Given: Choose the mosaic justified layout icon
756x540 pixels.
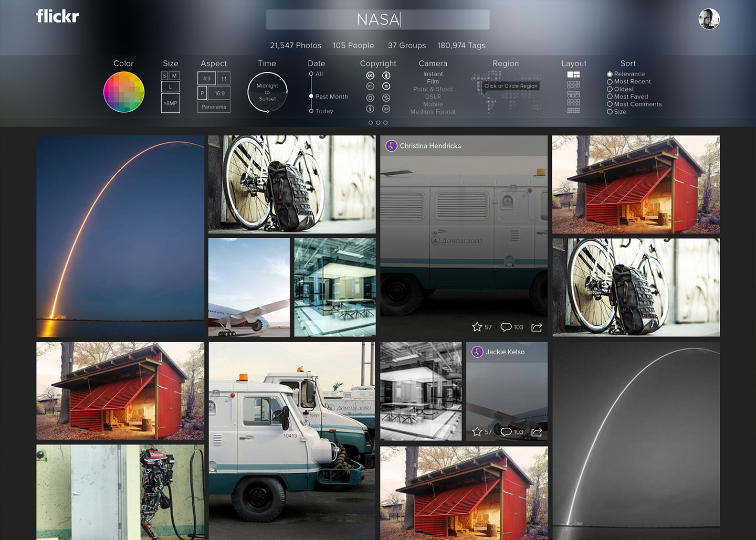Looking at the screenshot, I should (x=573, y=75).
